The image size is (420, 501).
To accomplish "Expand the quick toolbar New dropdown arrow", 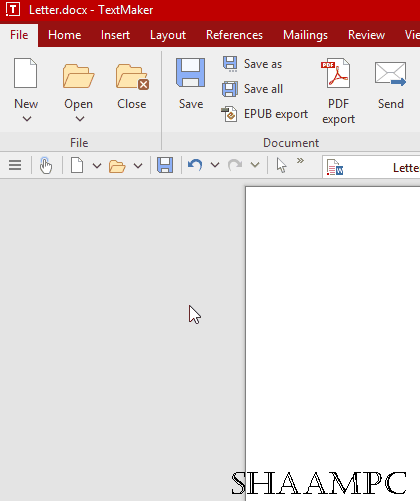I will (x=97, y=165).
